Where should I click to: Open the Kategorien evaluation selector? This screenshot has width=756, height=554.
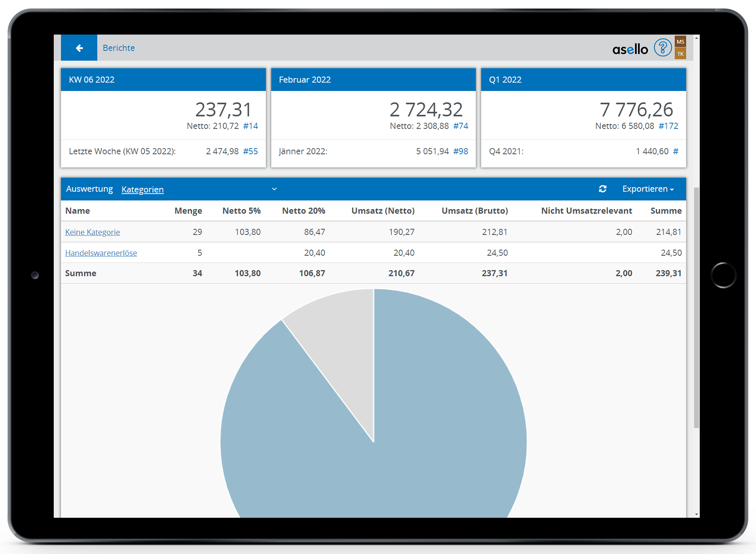tap(142, 189)
